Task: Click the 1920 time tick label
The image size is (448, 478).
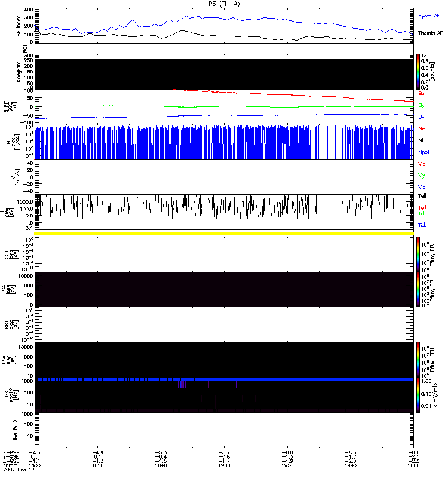Action: (287, 465)
